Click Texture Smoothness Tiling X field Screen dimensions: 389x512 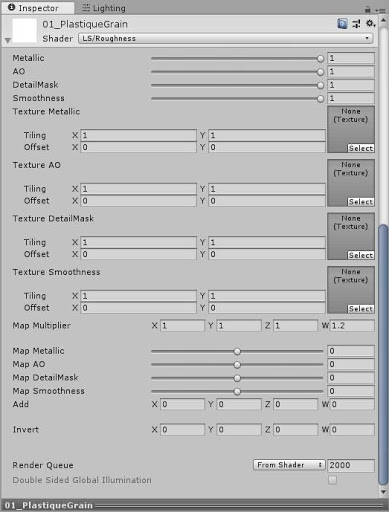click(138, 296)
